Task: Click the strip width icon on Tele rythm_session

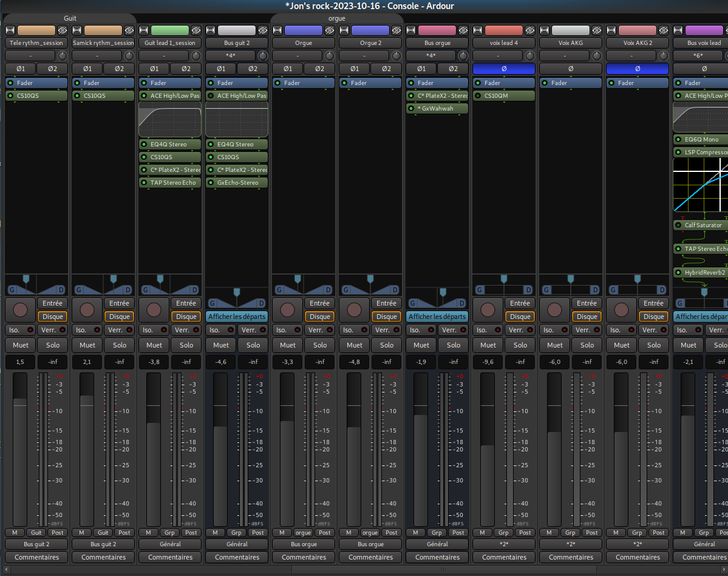Action: 10,30
